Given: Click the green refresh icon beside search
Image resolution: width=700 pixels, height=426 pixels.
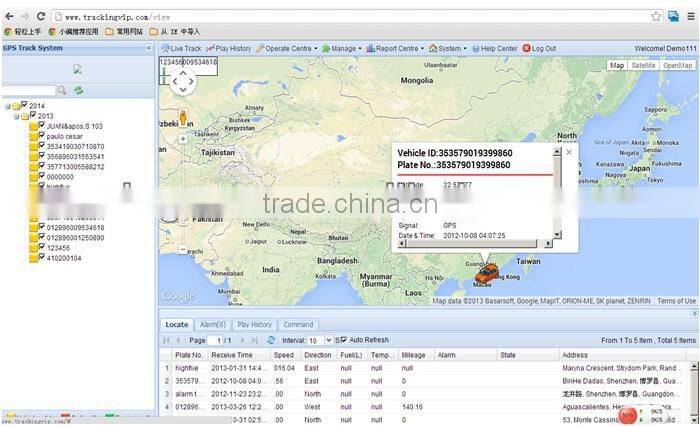Looking at the screenshot, I should (x=78, y=90).
